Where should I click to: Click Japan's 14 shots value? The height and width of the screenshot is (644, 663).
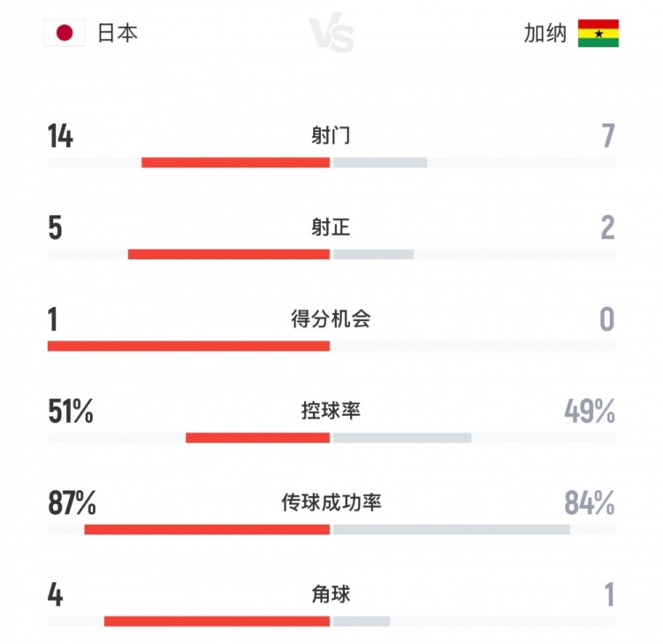point(60,136)
